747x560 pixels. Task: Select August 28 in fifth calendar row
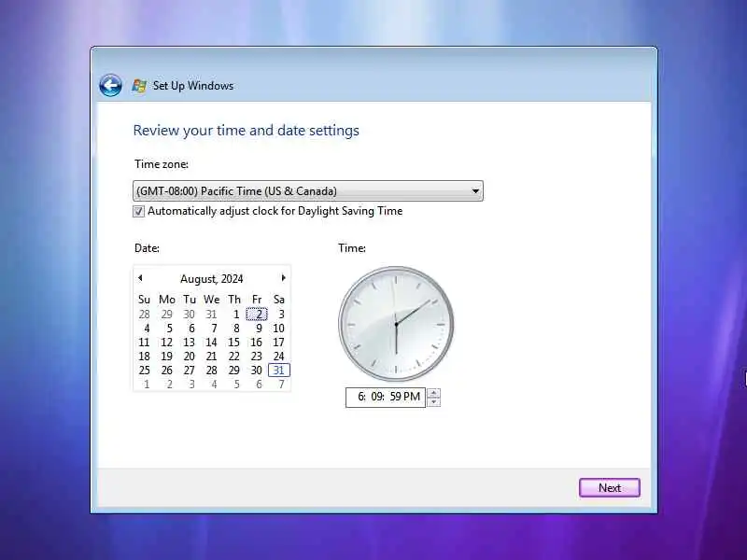click(212, 370)
